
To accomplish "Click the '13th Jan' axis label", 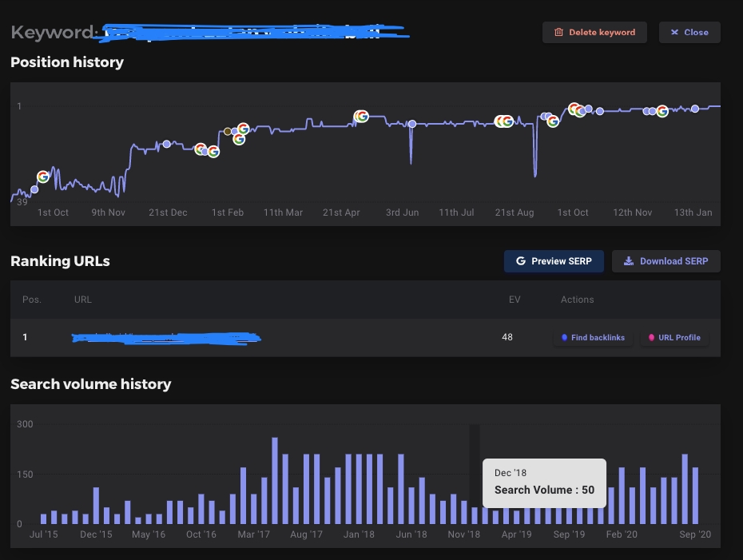I will 693,212.
